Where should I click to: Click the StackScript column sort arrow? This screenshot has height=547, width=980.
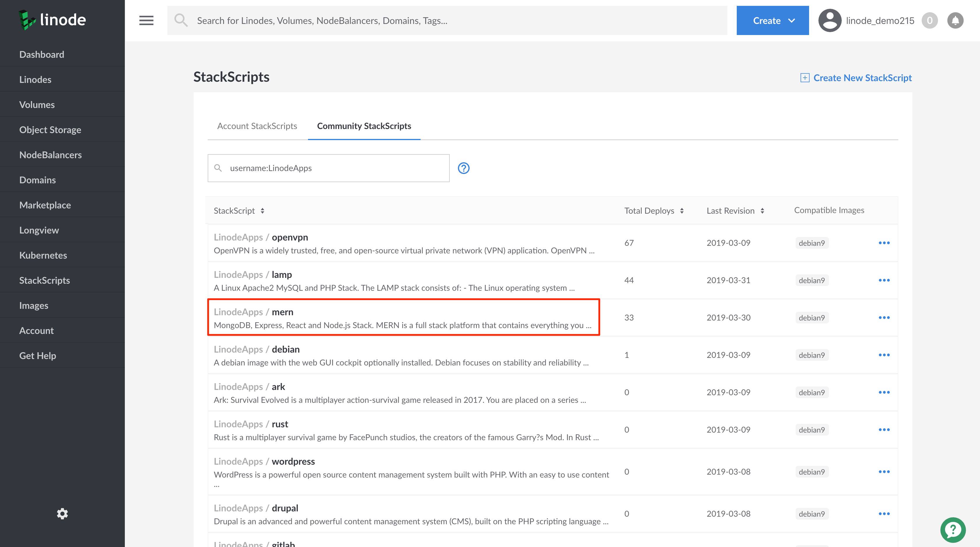[x=262, y=210]
